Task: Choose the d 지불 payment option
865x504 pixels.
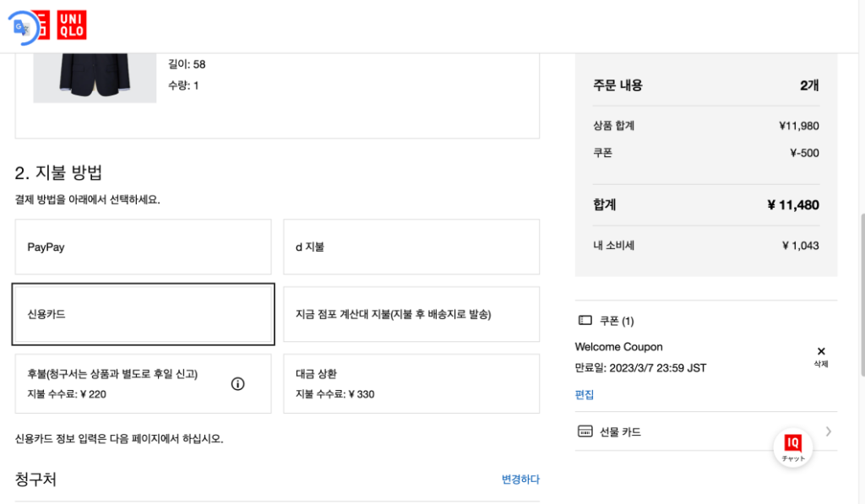Action: (x=411, y=247)
